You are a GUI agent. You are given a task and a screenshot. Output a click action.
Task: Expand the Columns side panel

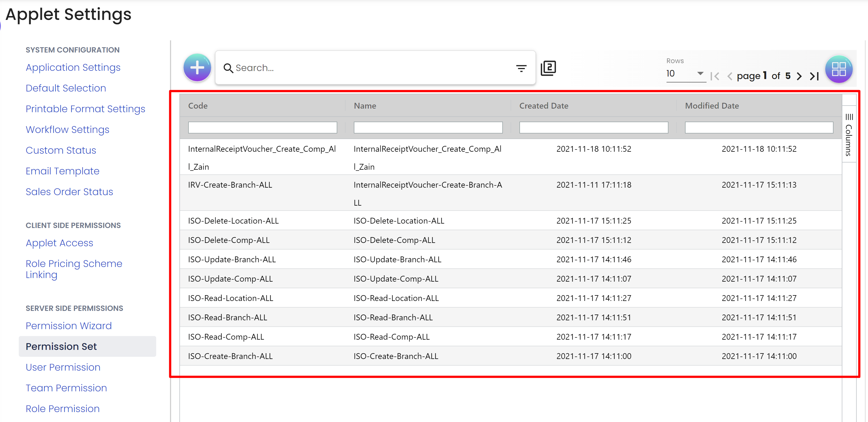point(849,135)
